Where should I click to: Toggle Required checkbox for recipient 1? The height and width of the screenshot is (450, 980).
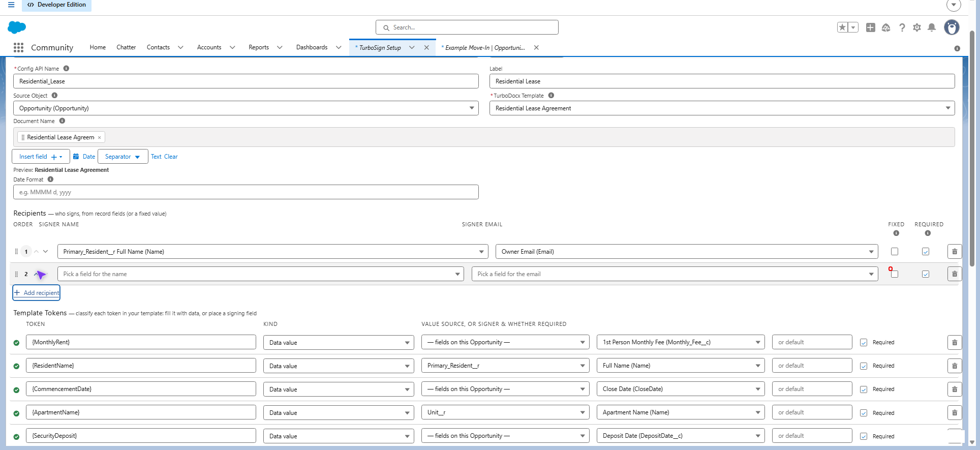tap(926, 251)
